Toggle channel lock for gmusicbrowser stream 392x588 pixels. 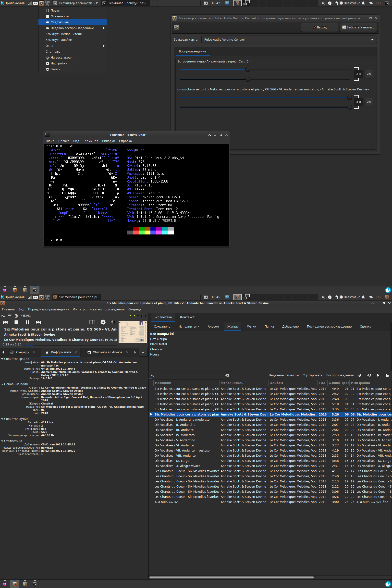[x=358, y=102]
